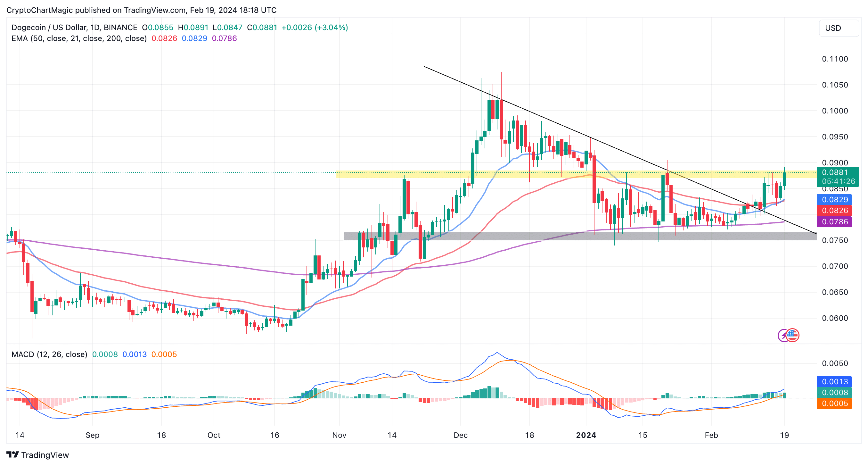
Task: Click the 0.1000 price scale label
Action: tap(835, 111)
